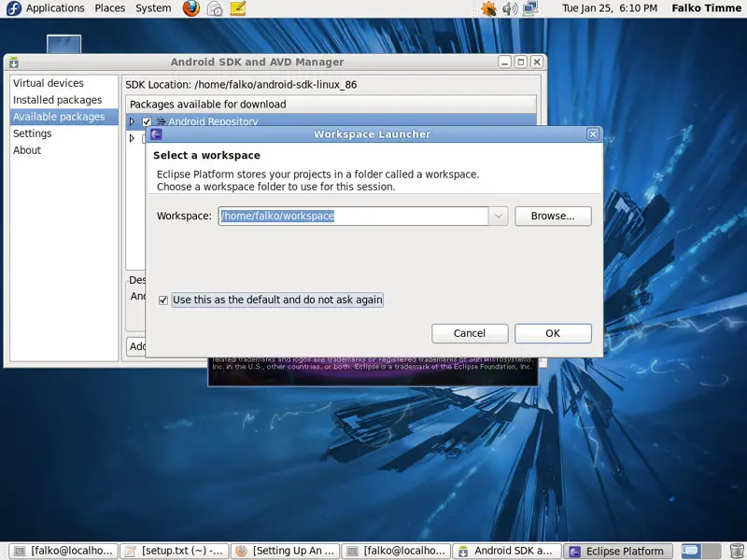Open the System menu
Image resolution: width=747 pixels, height=560 pixels.
click(x=153, y=8)
